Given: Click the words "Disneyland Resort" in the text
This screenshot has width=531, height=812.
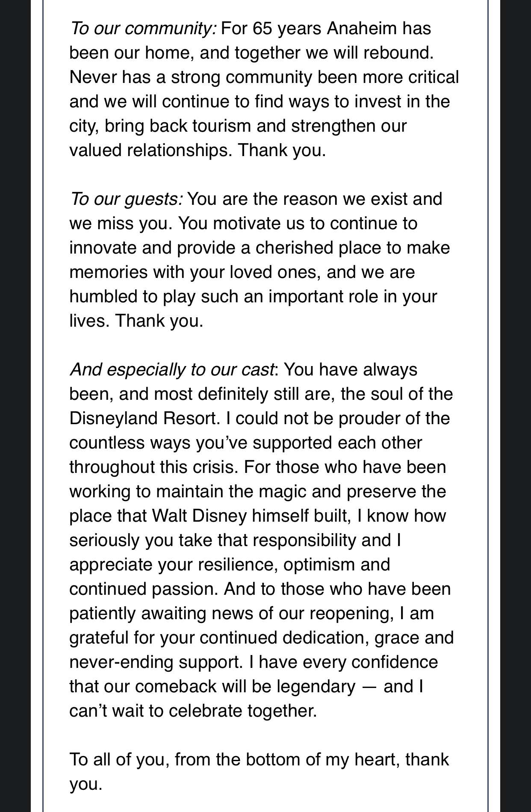Looking at the screenshot, I should [143, 419].
